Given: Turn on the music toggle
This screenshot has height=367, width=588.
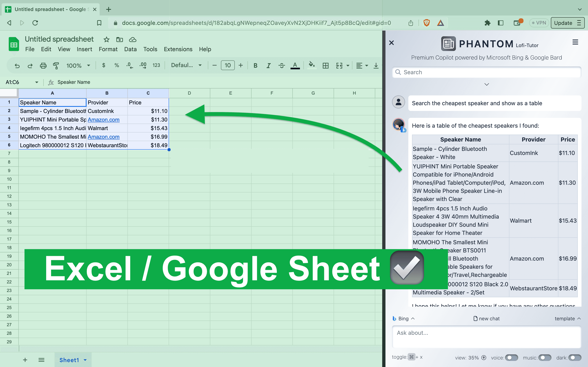Looking at the screenshot, I should pyautogui.click(x=545, y=358).
